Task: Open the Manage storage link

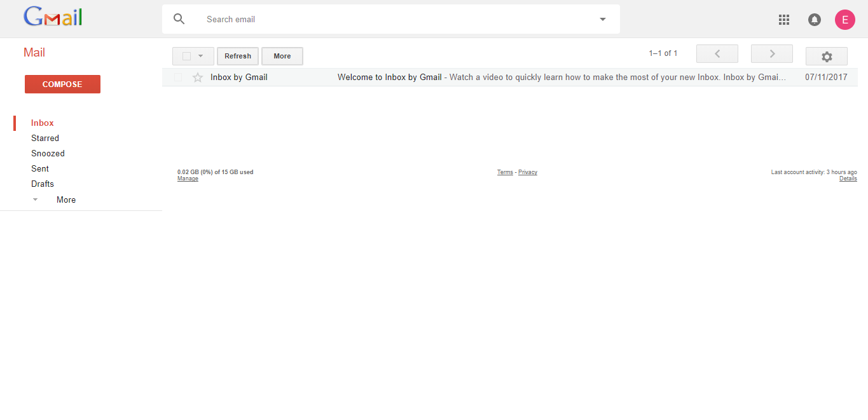Action: tap(188, 179)
